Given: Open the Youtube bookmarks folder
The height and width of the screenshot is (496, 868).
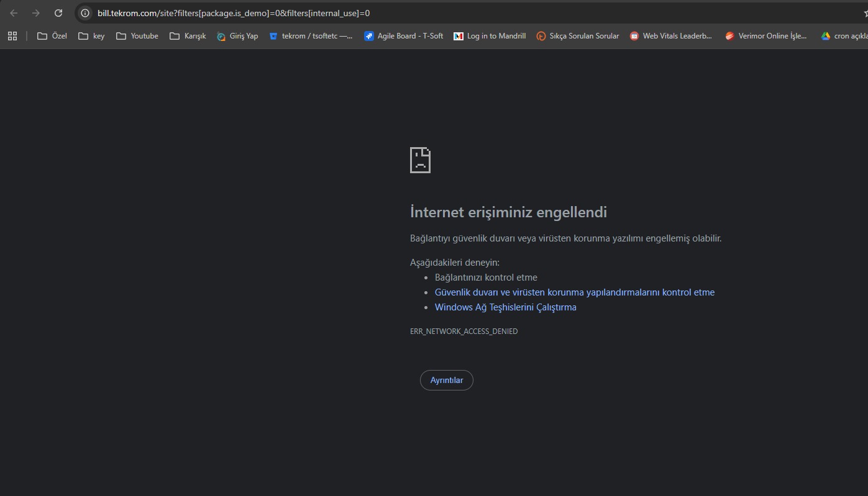Looking at the screenshot, I should click(x=137, y=36).
